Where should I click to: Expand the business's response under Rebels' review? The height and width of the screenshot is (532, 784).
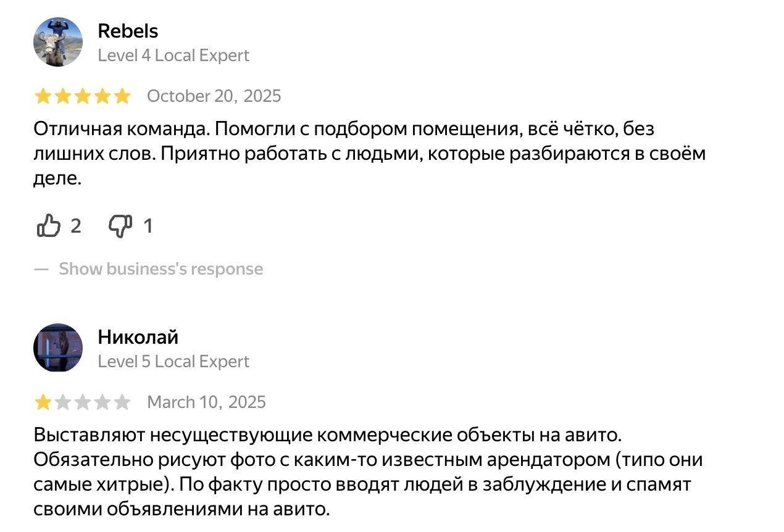160,268
